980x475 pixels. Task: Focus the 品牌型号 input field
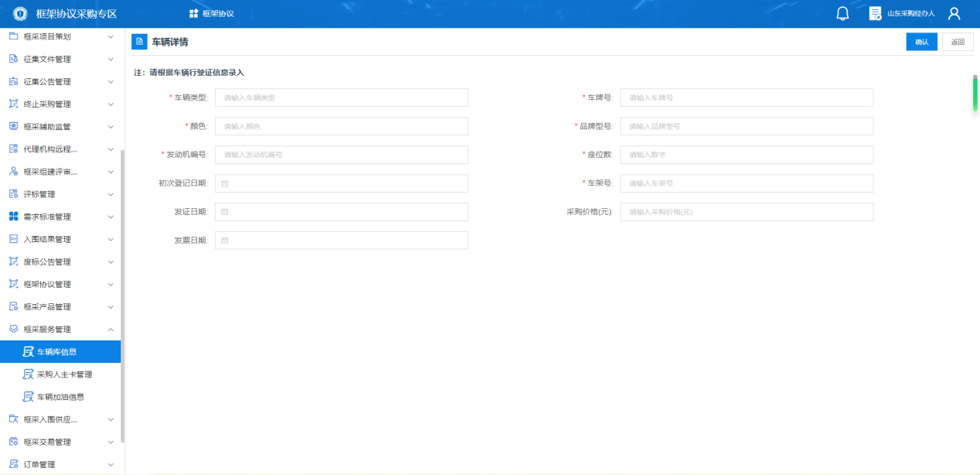point(746,126)
